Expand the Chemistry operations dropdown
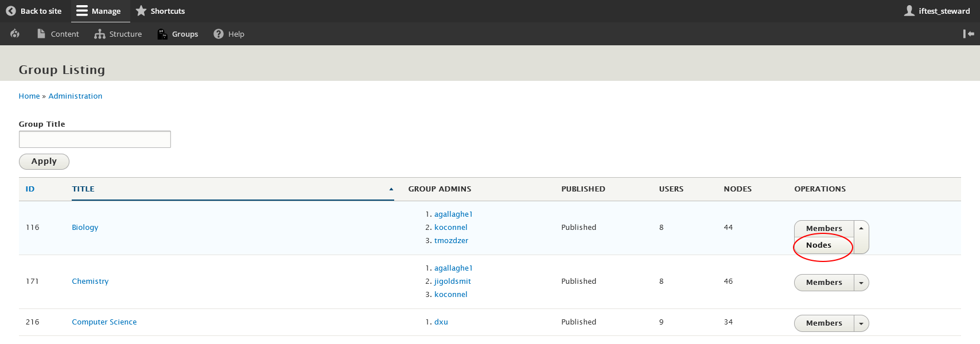The width and height of the screenshot is (980, 344). tap(861, 283)
